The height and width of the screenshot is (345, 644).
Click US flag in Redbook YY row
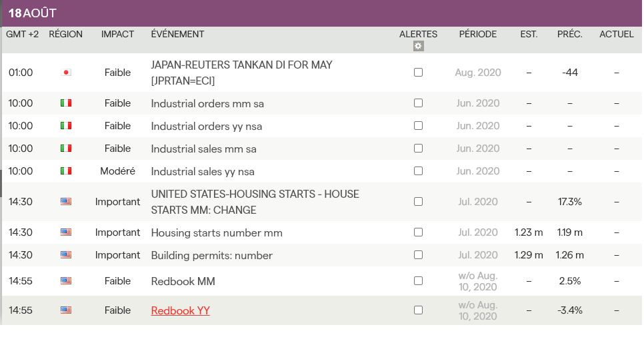click(66, 310)
